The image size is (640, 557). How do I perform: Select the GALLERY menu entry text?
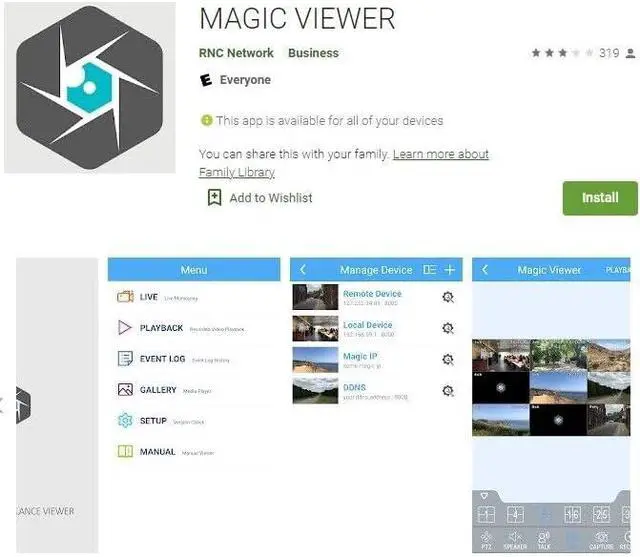158,390
